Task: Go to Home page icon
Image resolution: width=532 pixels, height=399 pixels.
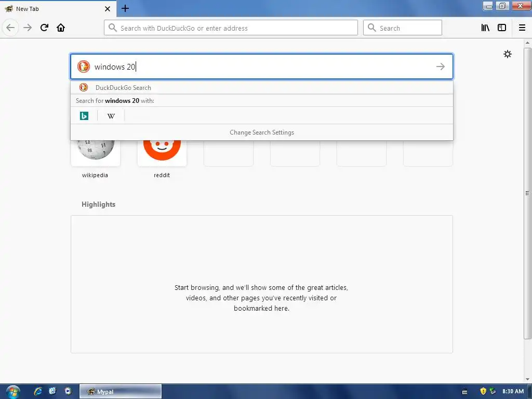Action: [61, 28]
